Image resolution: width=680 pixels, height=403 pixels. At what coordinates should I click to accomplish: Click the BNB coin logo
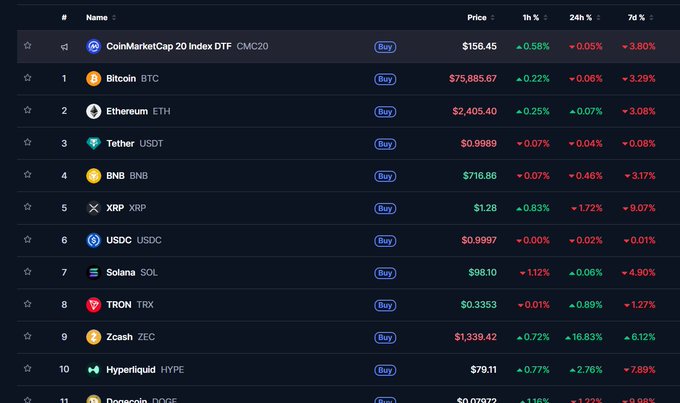coord(93,176)
